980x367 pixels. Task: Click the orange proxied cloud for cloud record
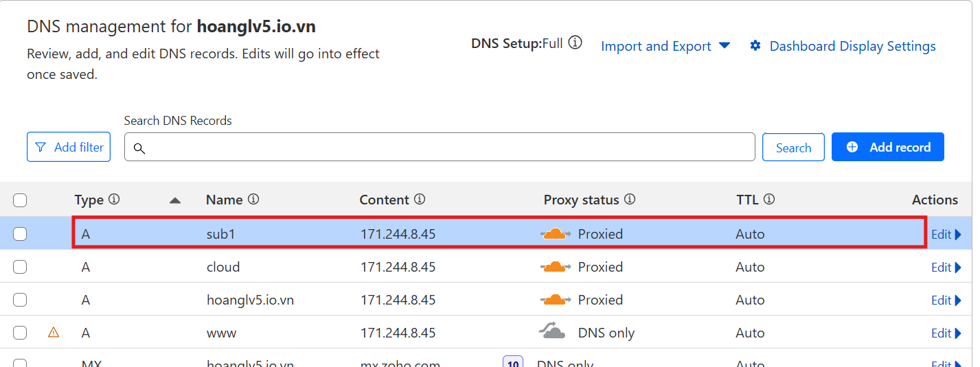click(x=555, y=267)
